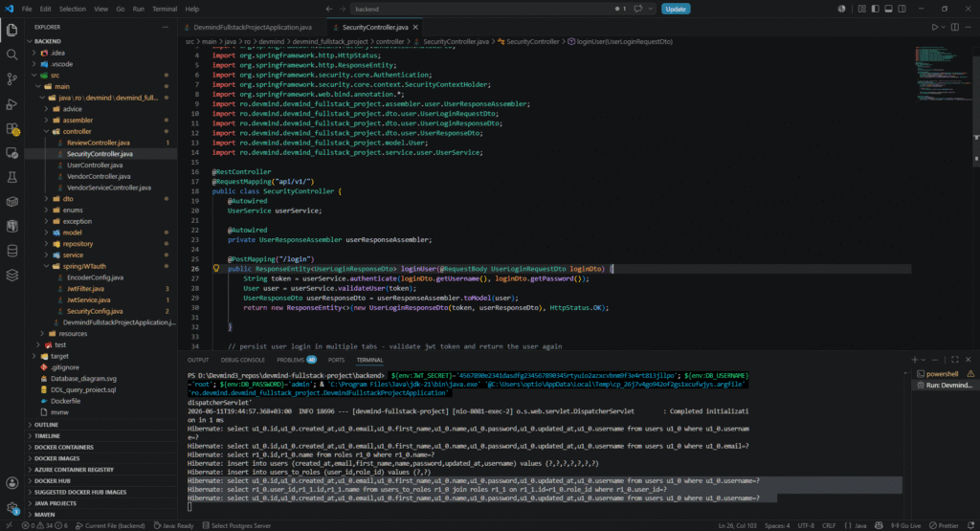
Task: Split the editor to the right
Action: pyautogui.click(x=955, y=27)
